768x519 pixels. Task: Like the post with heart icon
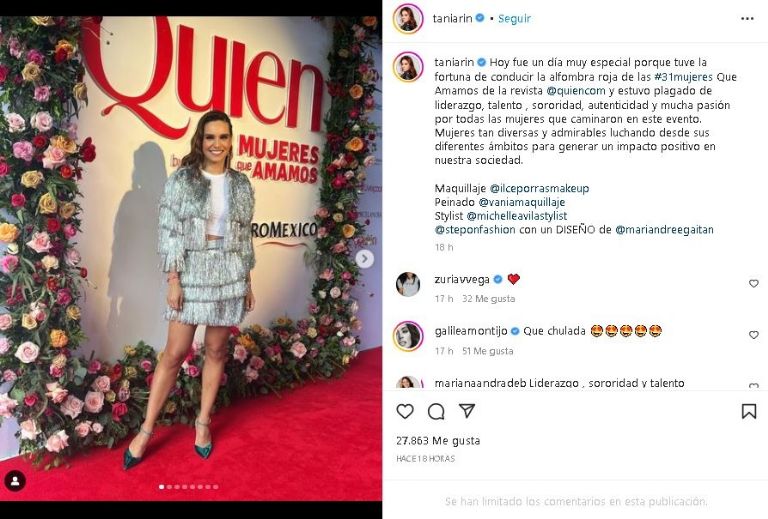405,411
